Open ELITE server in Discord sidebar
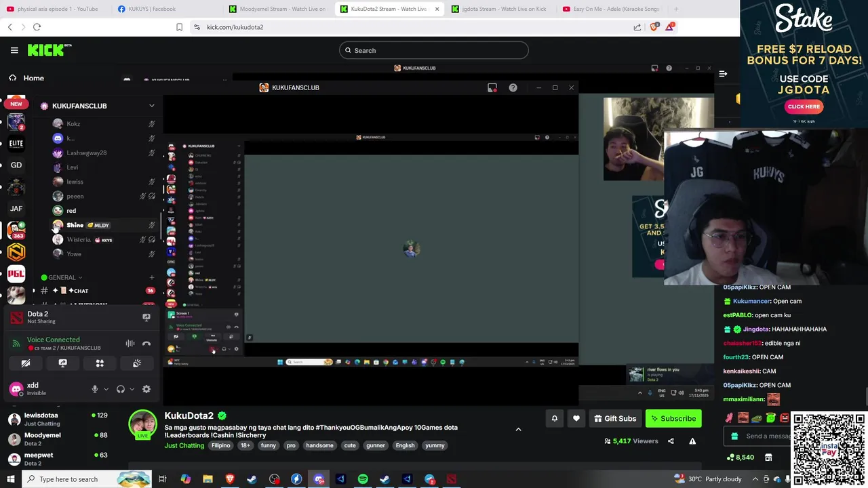Viewport: 868px width, 488px height. pyautogui.click(x=16, y=144)
